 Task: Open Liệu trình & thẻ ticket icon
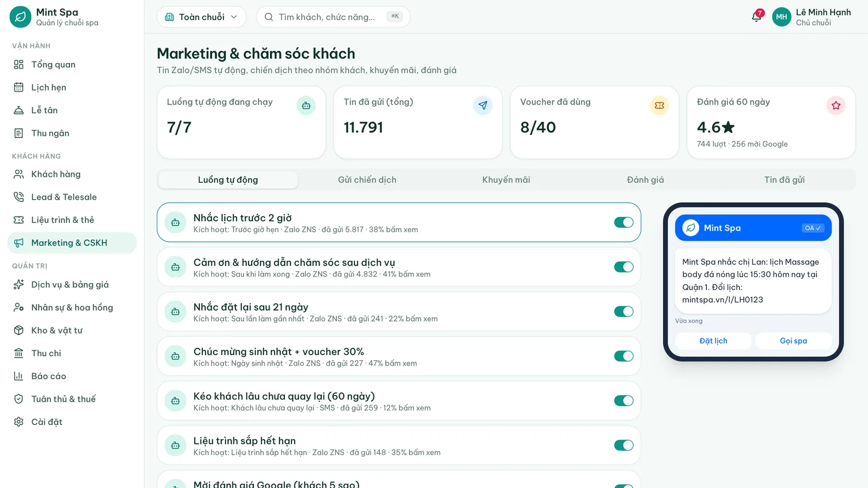pos(18,220)
